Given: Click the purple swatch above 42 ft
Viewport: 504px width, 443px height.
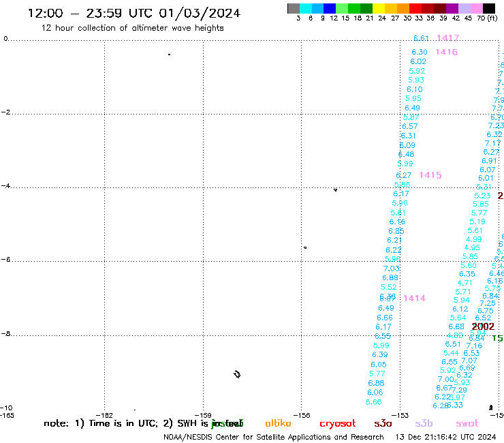Looking at the screenshot, I should (x=452, y=8).
